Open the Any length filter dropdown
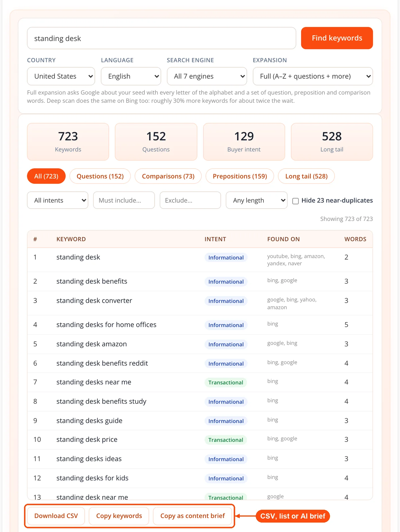 (256, 200)
